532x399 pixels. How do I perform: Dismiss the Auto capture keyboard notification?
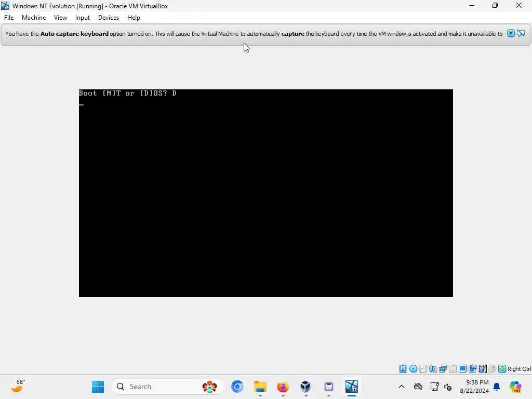point(511,33)
